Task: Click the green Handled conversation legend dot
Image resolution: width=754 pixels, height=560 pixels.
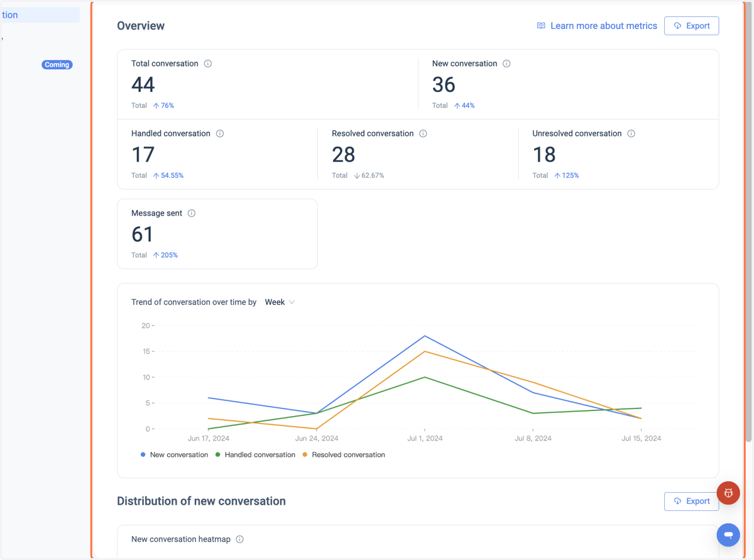Action: click(218, 454)
